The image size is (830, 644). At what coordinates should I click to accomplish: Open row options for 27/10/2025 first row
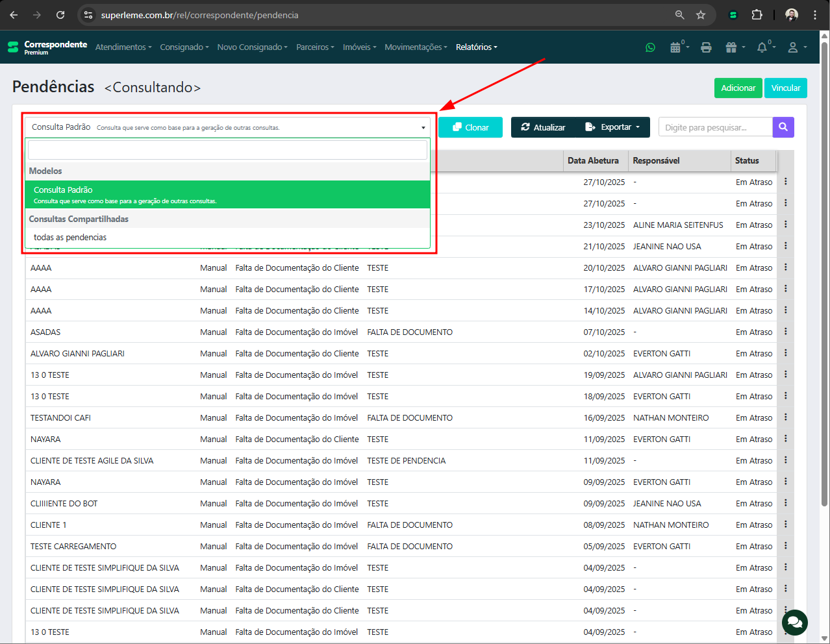(785, 182)
